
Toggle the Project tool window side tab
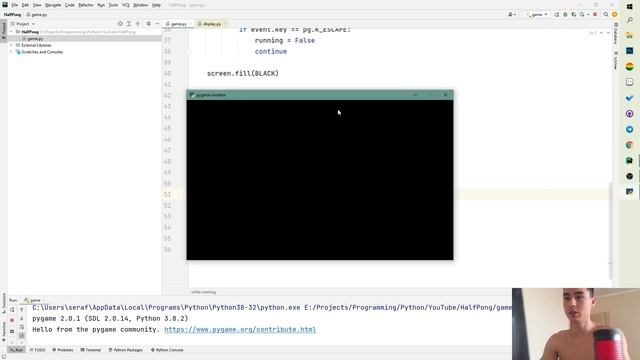tap(4, 31)
